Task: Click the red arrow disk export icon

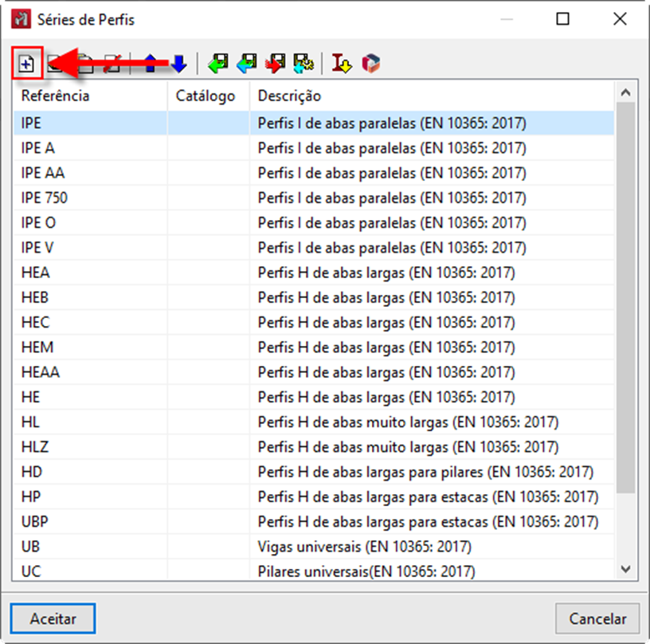Action: click(x=276, y=64)
